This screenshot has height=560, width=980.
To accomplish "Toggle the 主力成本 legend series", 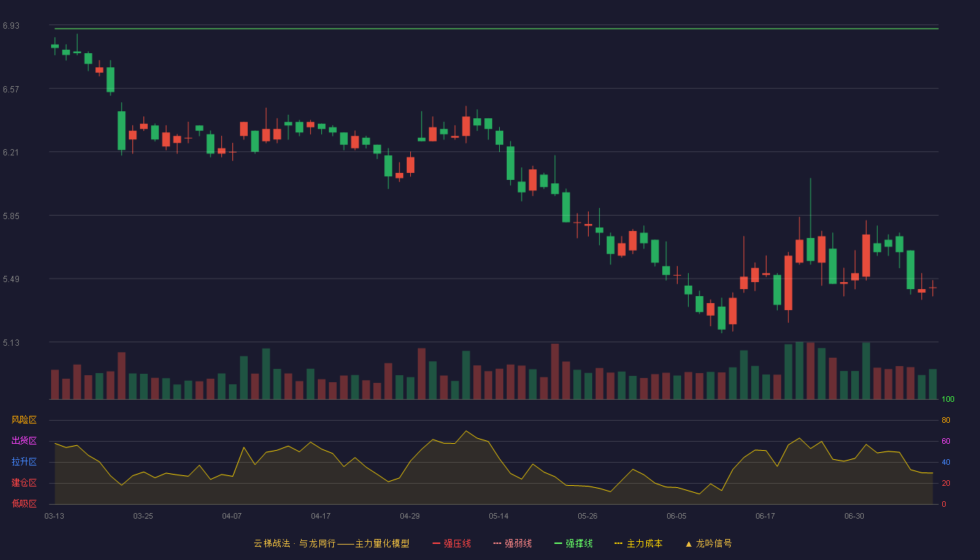I will click(x=638, y=543).
